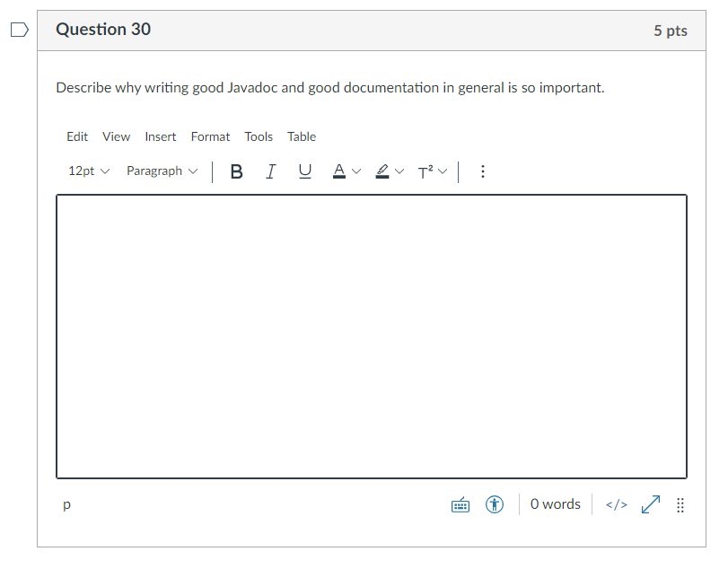Expand the editor to fullscreen

coord(650,504)
